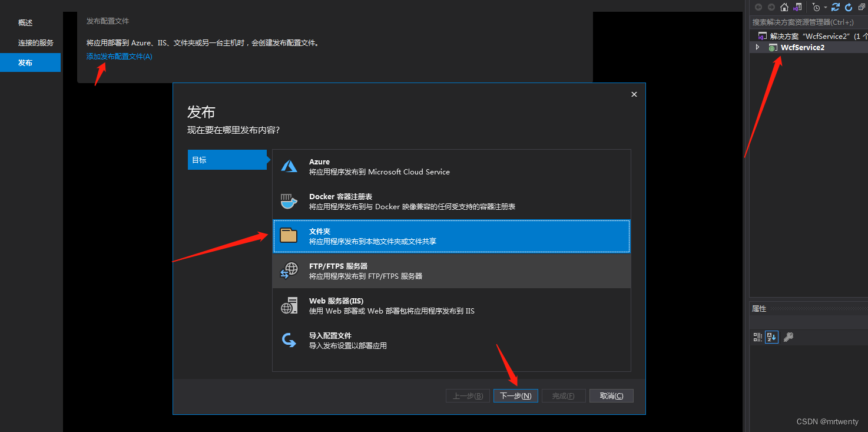Viewport: 868px width, 432px height.
Task: Click the import profile arrow icon
Action: pyautogui.click(x=289, y=340)
